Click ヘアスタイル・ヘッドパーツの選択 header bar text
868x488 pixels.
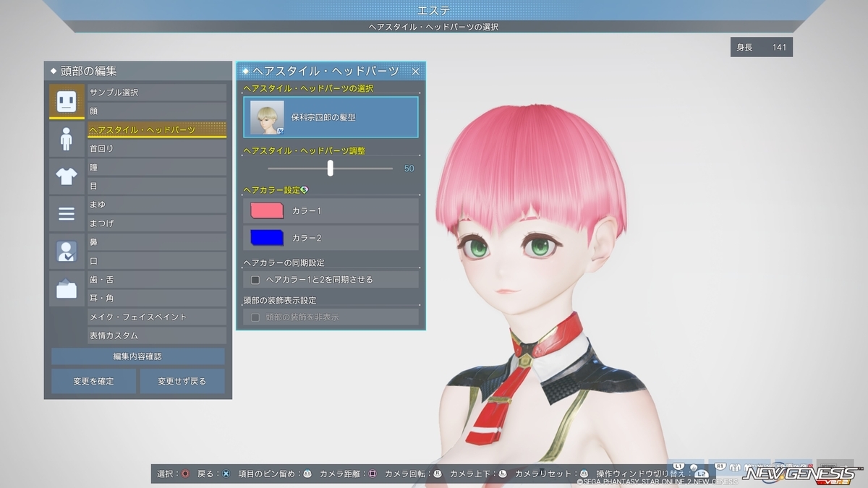[434, 27]
